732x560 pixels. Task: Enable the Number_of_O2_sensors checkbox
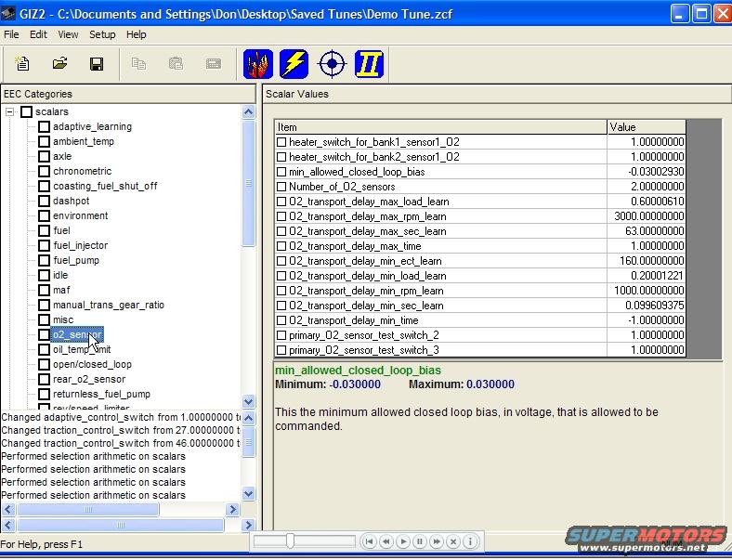[x=281, y=187]
